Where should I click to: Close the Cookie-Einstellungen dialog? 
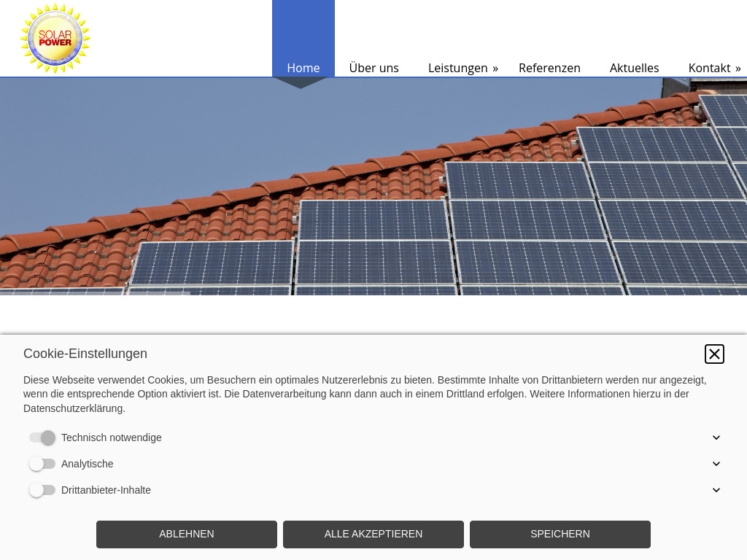714,354
